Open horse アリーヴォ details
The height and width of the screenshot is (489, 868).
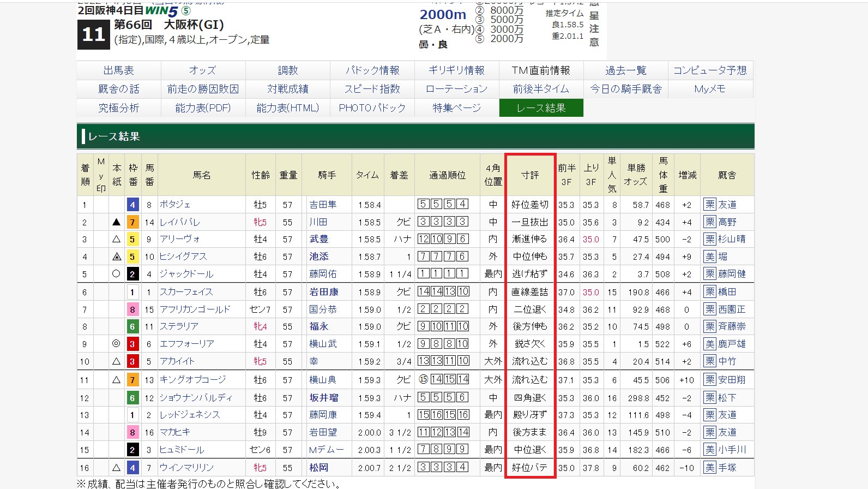coord(180,239)
